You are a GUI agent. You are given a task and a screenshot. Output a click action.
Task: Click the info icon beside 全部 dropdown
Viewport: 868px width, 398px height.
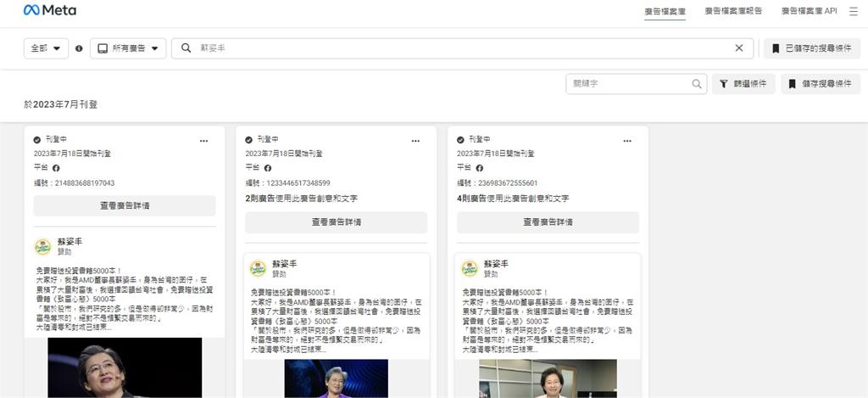point(79,48)
